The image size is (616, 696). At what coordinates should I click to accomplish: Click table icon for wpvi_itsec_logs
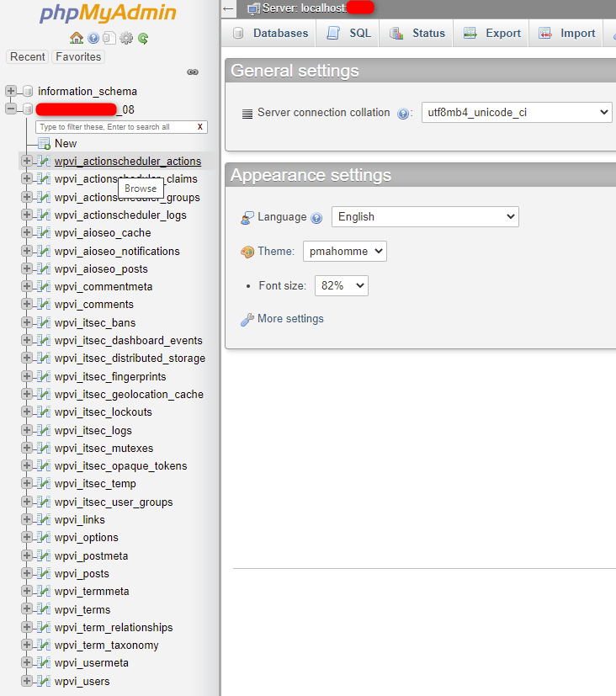[44, 430]
